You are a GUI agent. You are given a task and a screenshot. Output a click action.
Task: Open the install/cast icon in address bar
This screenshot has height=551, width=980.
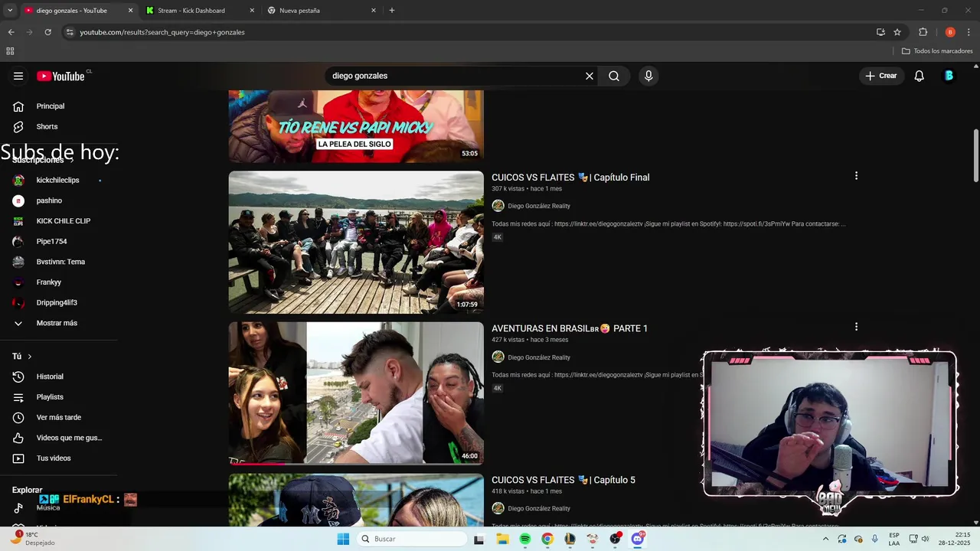pos(880,32)
